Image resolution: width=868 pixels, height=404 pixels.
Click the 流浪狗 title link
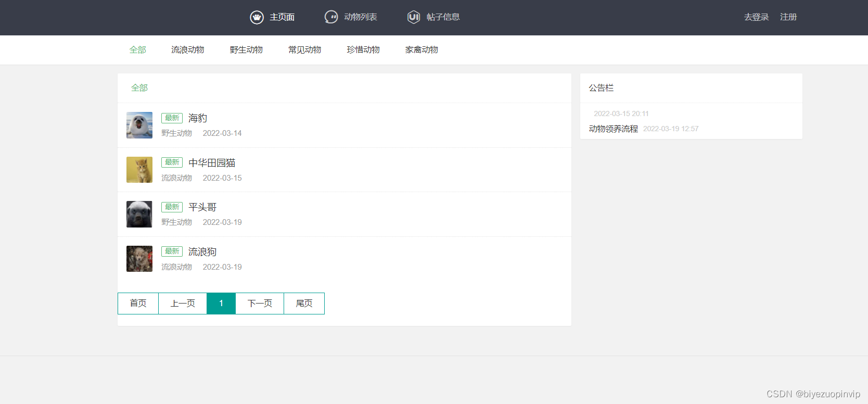tap(202, 252)
